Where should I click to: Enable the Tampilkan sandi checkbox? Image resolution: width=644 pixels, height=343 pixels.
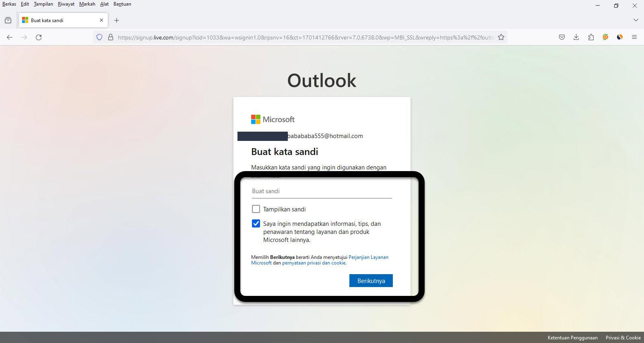(x=256, y=209)
